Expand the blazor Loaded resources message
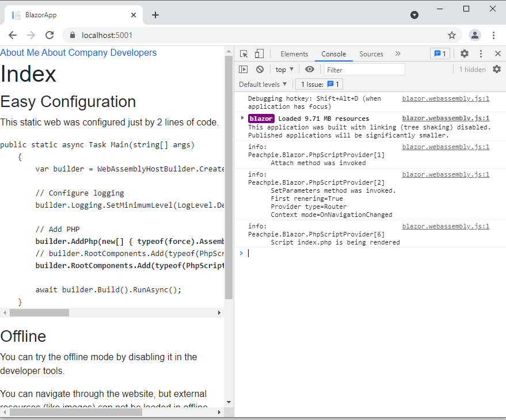 coord(242,118)
